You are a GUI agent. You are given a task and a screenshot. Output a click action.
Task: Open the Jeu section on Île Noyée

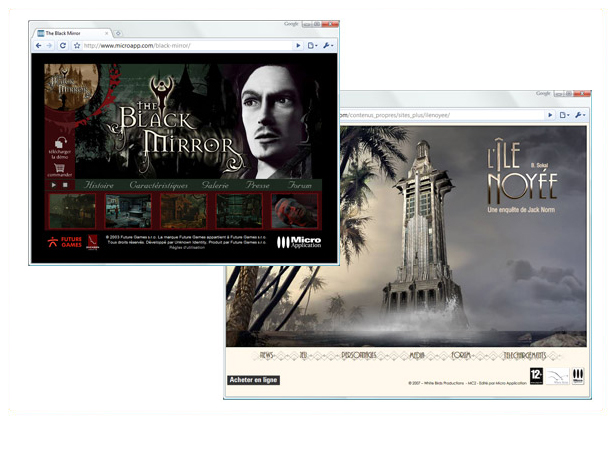pos(303,355)
